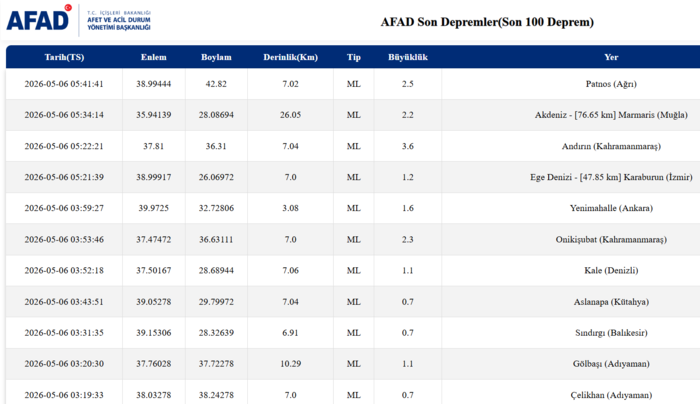Click longitude value 32.72806

[x=216, y=208]
